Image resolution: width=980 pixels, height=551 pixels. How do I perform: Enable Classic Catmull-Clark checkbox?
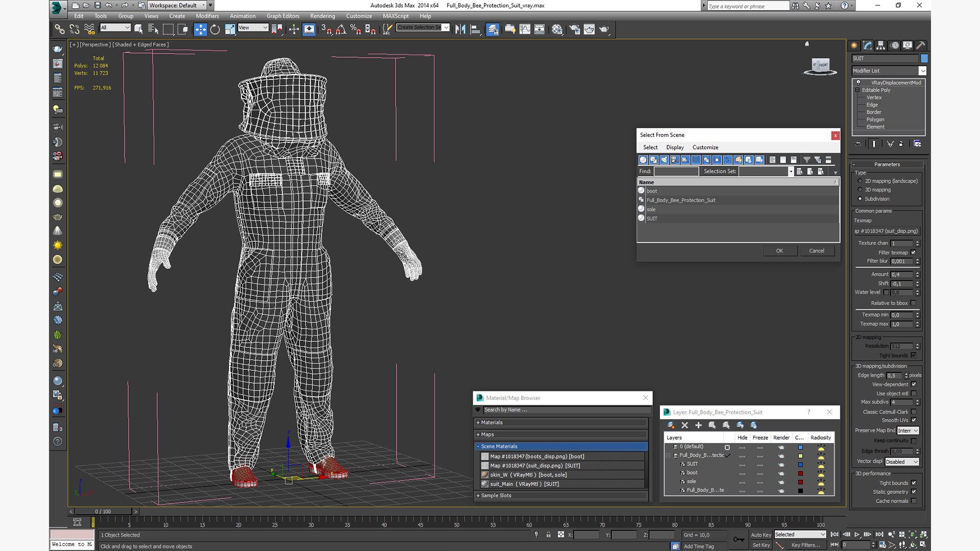(913, 412)
